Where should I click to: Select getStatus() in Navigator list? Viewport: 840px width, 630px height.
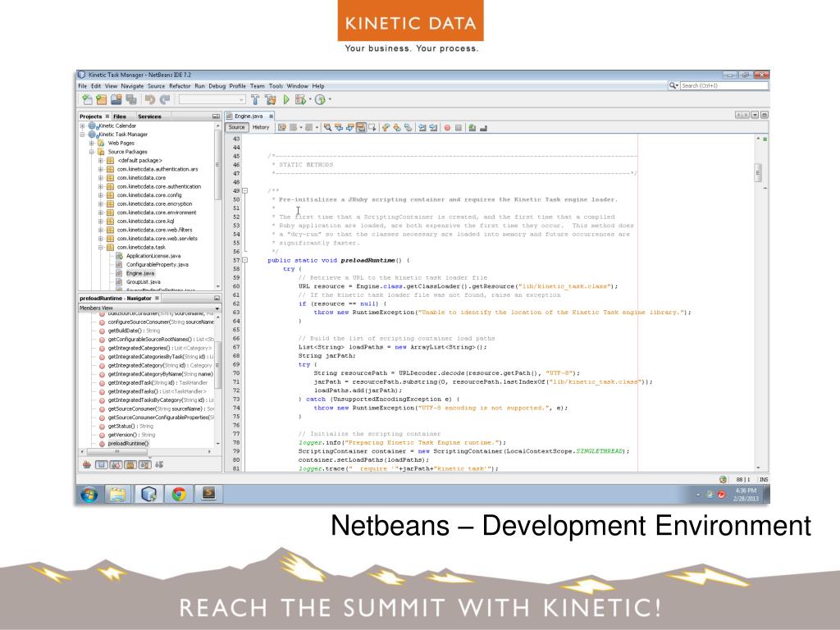point(130,427)
